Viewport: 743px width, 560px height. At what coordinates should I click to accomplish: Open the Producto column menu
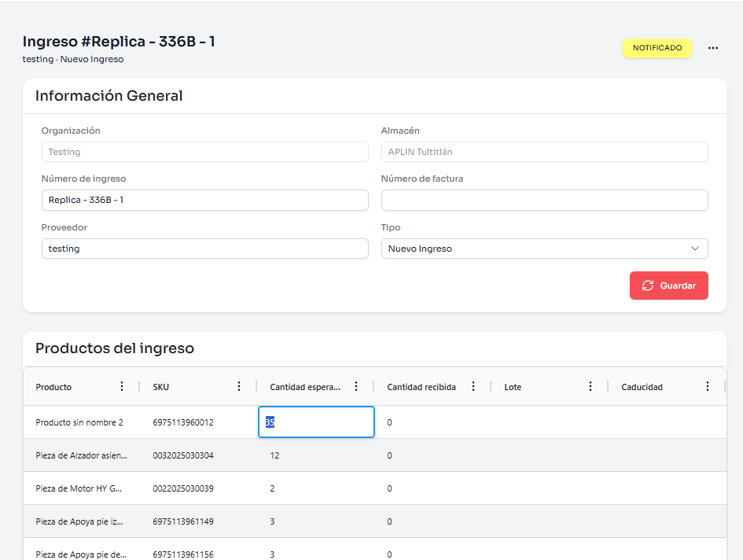click(x=122, y=386)
